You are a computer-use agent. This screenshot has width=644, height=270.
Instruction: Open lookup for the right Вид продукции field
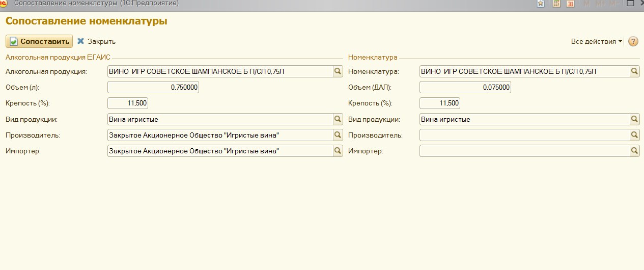click(x=634, y=119)
